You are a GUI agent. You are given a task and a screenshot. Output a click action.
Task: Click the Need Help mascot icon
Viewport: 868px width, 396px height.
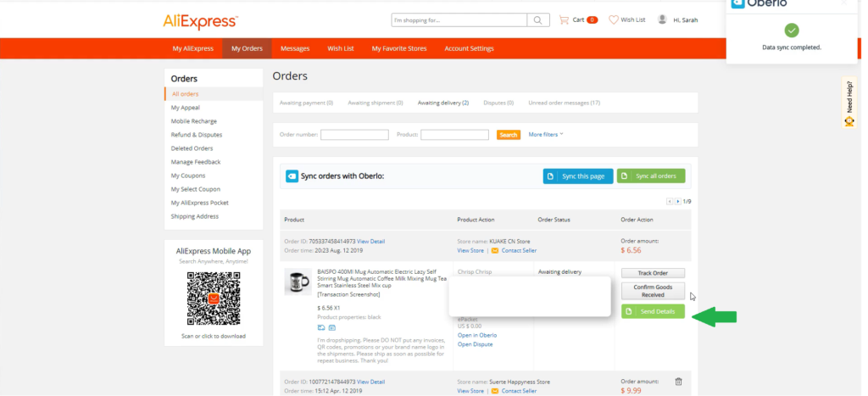[x=849, y=120]
